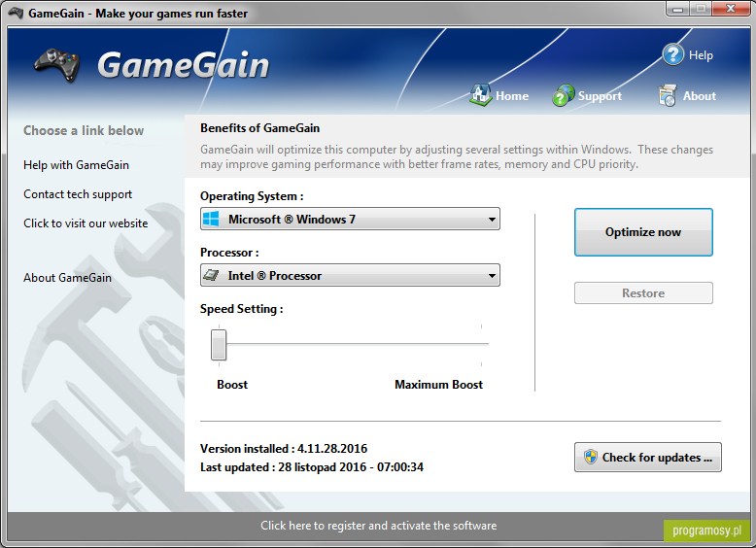Viewport: 756px width, 548px height.
Task: Minimize the GameGain window
Action: (677, 9)
